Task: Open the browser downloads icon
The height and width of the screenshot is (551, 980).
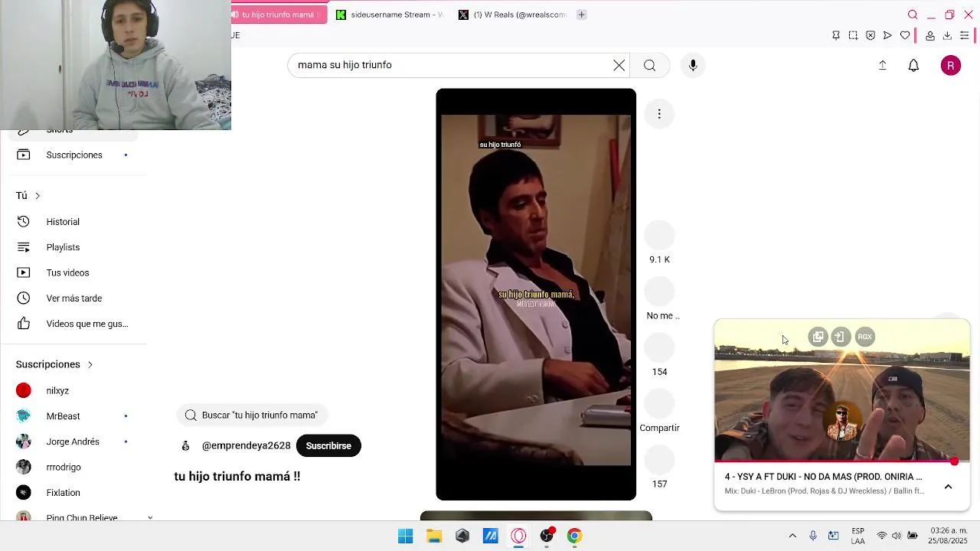Action: click(947, 35)
